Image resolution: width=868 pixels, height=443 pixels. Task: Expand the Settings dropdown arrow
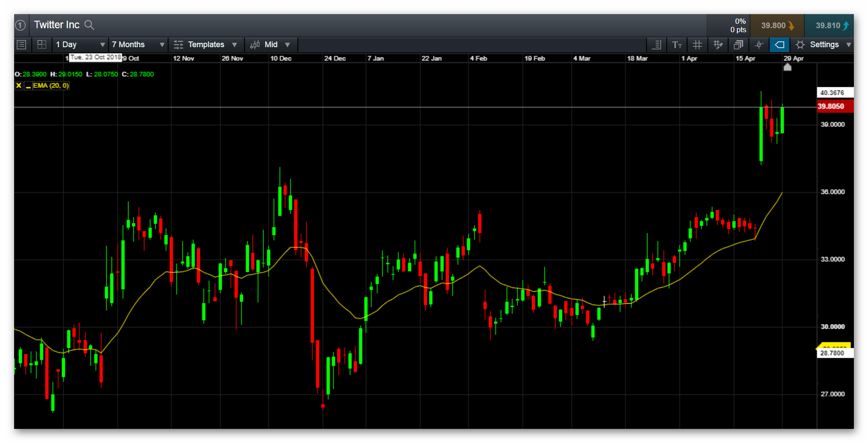849,45
